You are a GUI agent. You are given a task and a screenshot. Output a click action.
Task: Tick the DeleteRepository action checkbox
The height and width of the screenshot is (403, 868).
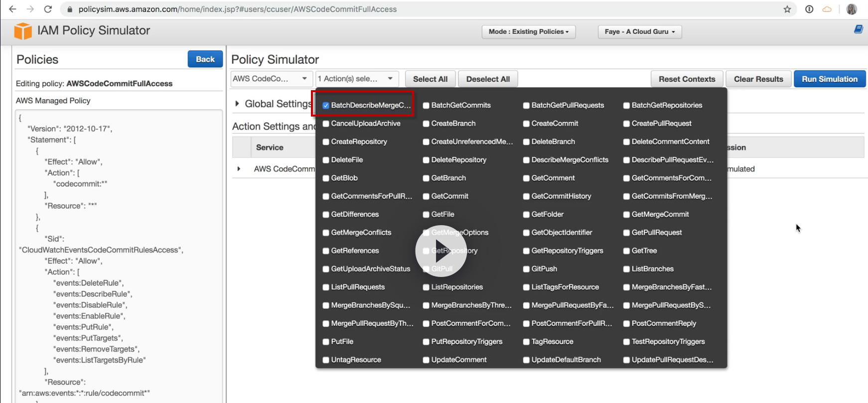(426, 160)
